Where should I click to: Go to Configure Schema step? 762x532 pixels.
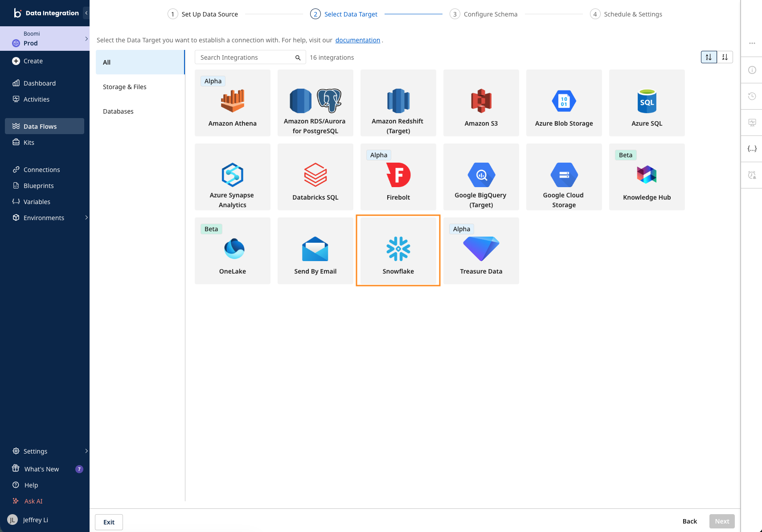pos(483,14)
